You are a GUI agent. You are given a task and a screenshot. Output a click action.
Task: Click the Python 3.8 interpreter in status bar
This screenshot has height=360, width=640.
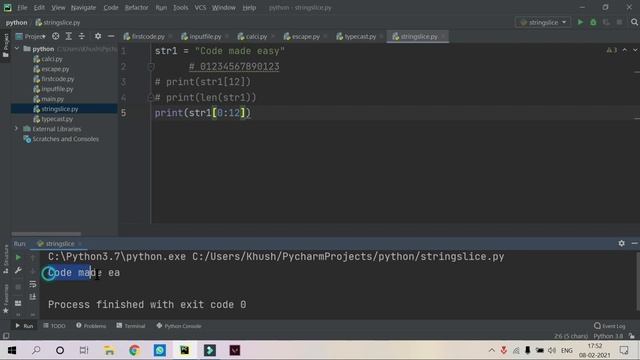[608, 336]
